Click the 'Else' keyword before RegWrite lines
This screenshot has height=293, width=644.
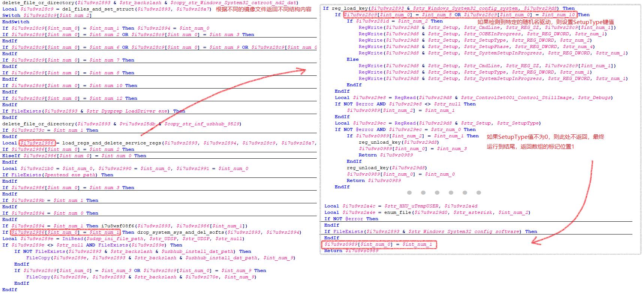[x=353, y=59]
